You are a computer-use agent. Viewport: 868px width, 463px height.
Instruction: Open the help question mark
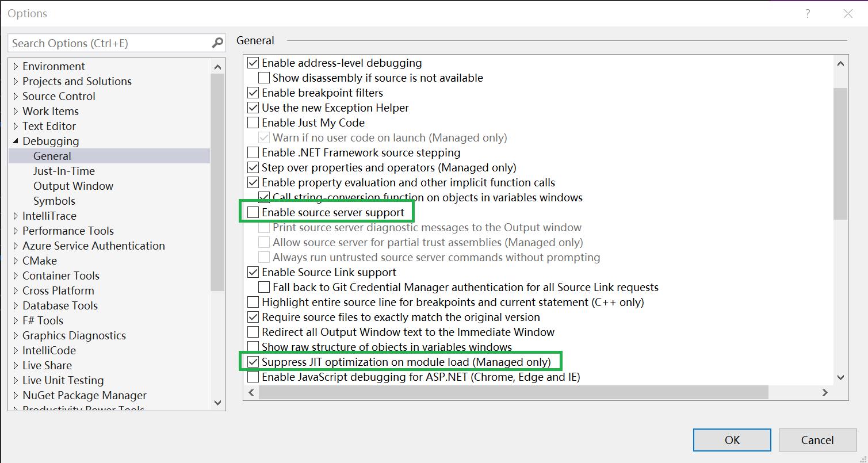[808, 14]
